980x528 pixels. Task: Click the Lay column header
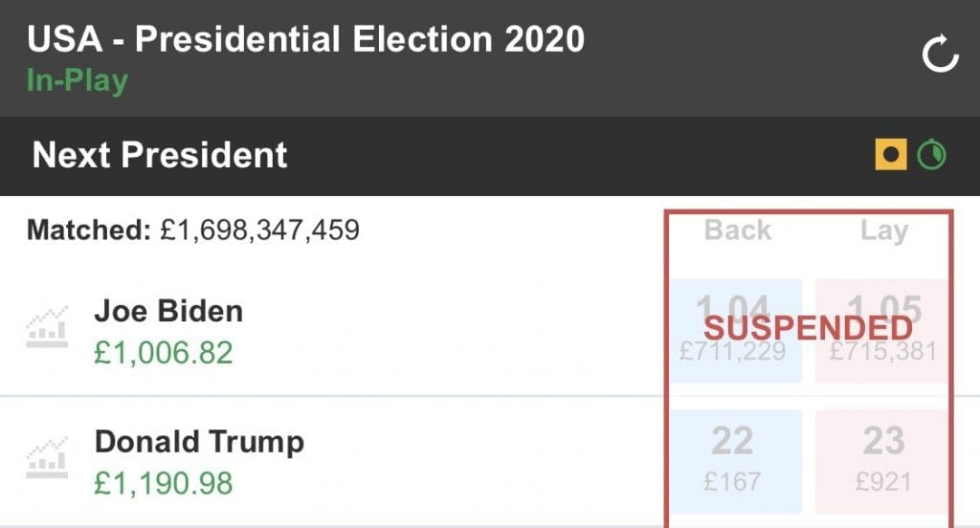[x=883, y=231]
